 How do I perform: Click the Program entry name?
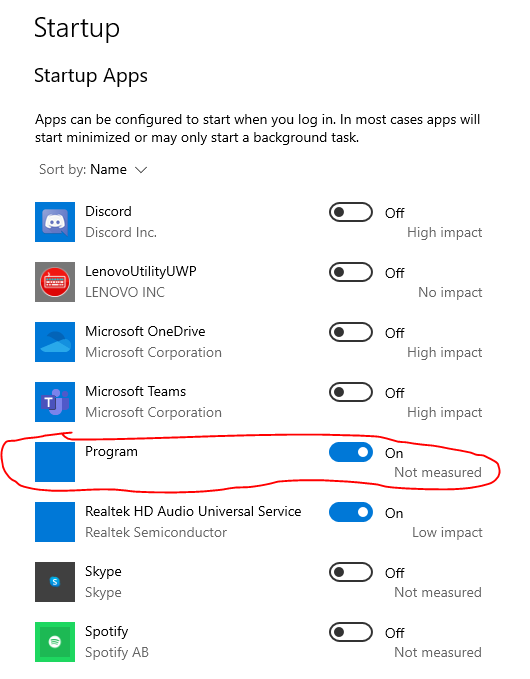111,452
